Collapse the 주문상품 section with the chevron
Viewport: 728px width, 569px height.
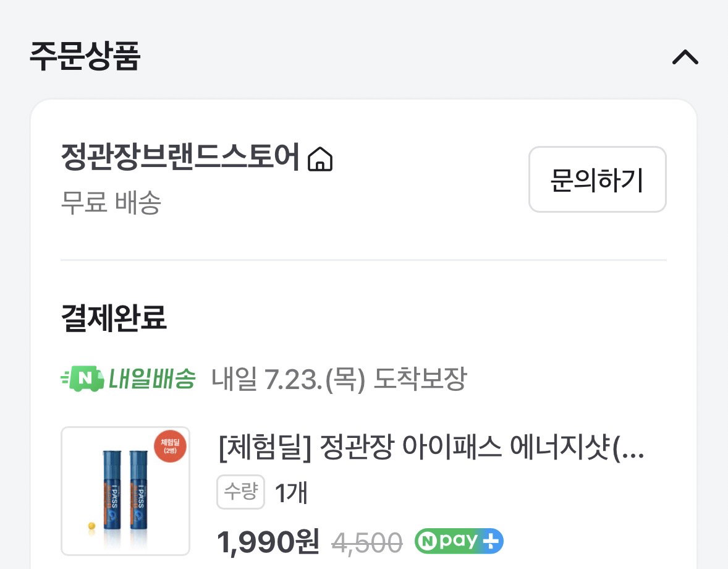pos(685,58)
